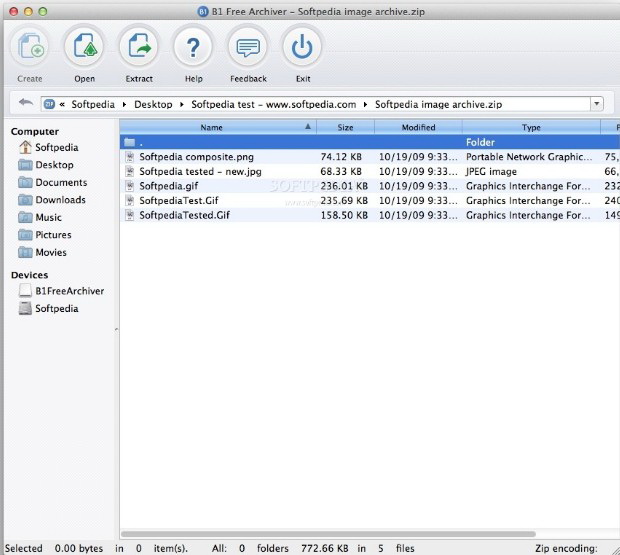Sort by the Modified column header
Image resolution: width=620 pixels, height=555 pixels.
click(x=418, y=127)
